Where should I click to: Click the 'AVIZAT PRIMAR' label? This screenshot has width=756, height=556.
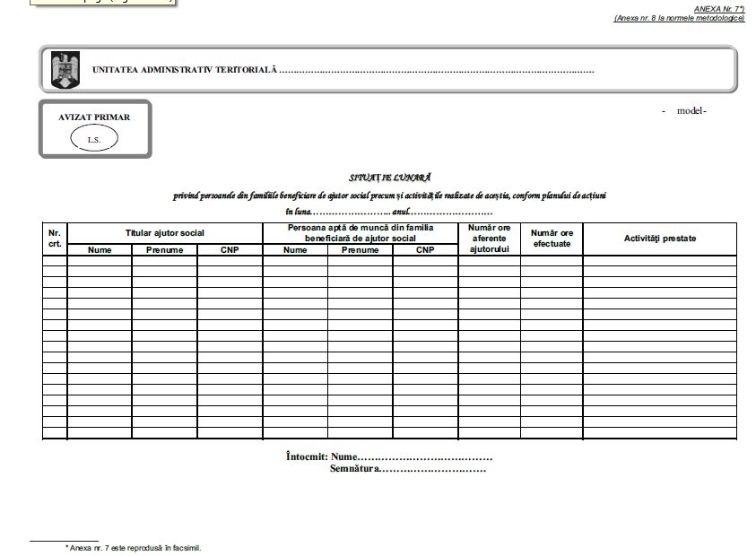click(x=94, y=117)
